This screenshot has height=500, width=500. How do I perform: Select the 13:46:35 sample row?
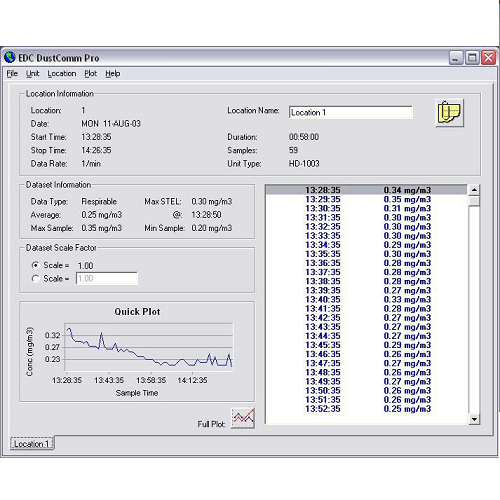(x=367, y=354)
